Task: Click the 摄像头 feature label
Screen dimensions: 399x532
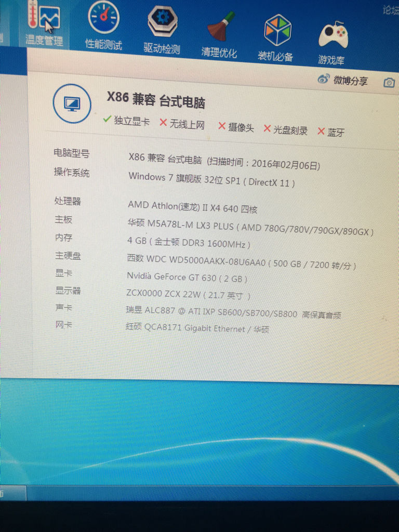Action: pos(241,128)
